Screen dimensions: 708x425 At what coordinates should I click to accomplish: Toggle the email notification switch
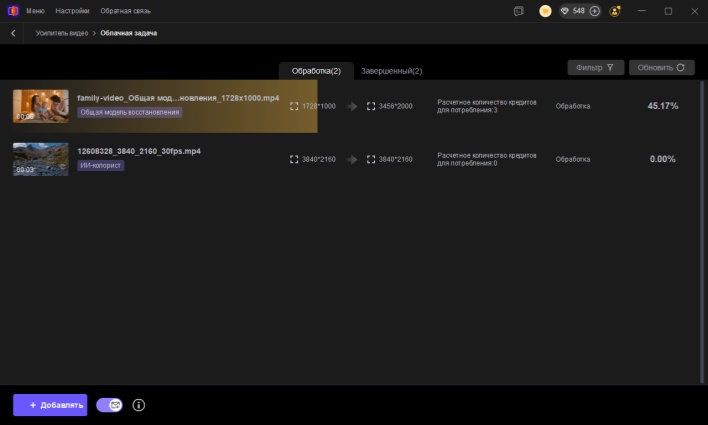pos(110,405)
